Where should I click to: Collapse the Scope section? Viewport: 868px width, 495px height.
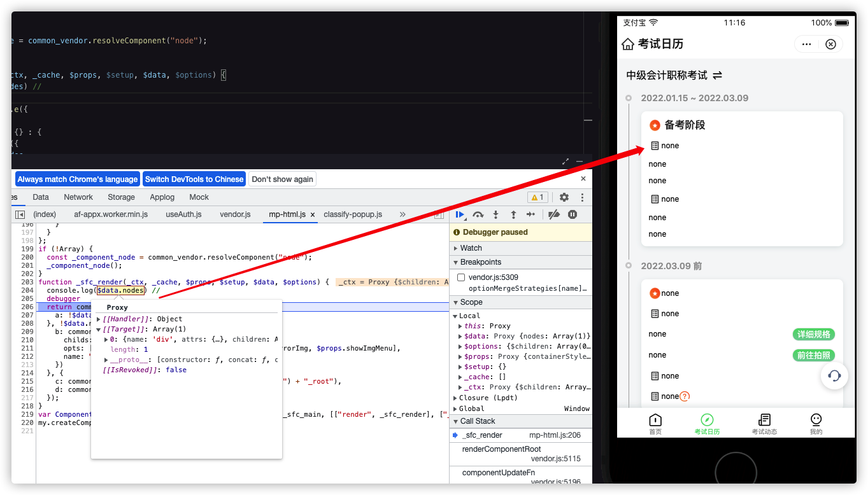click(x=456, y=302)
